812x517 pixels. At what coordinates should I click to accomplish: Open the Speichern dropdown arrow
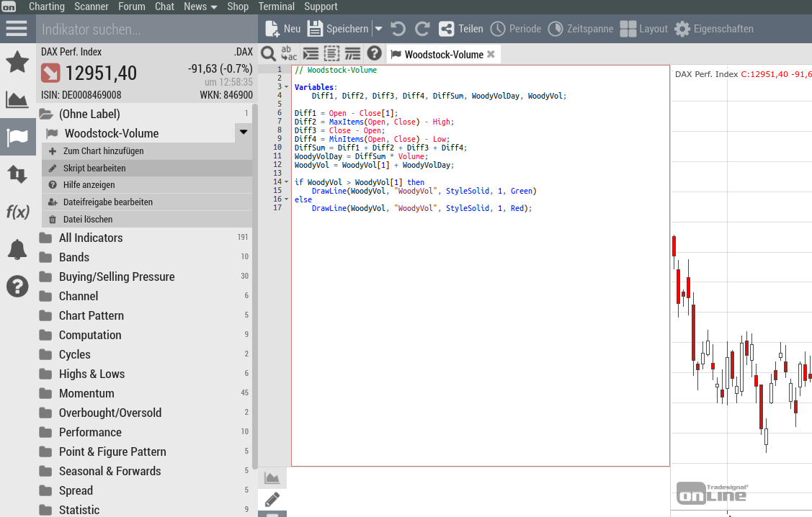378,29
